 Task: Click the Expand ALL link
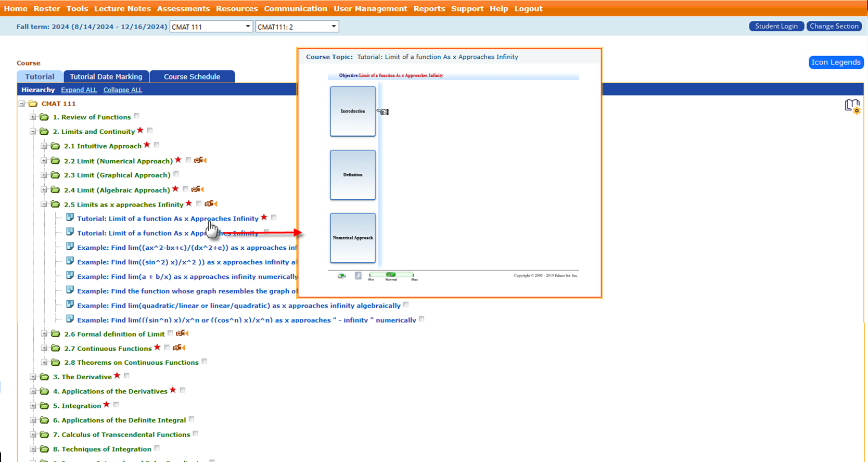(79, 90)
